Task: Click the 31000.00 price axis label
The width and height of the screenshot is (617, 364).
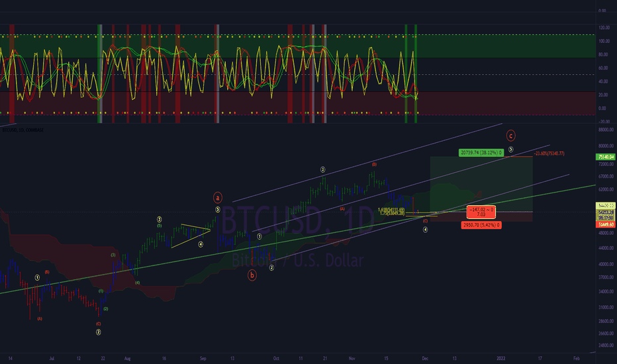Action: click(x=606, y=307)
